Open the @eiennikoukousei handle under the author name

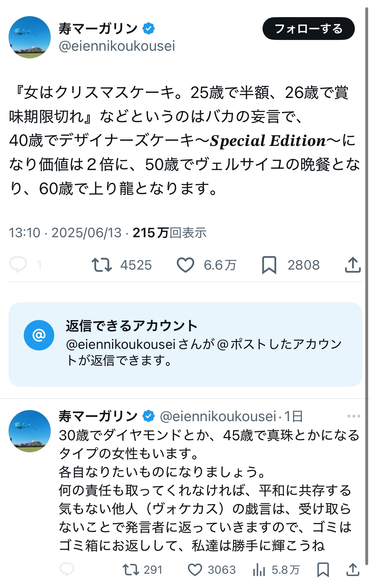tap(117, 46)
